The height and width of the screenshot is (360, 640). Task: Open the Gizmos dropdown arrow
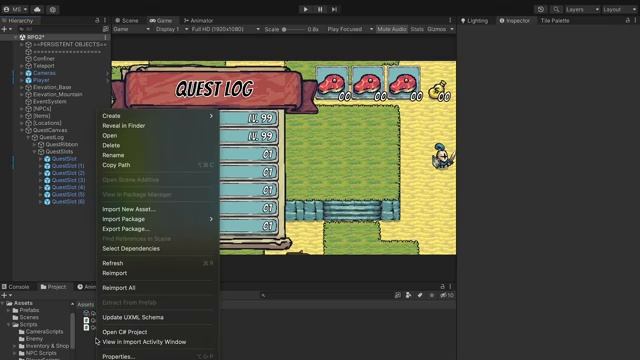point(452,29)
